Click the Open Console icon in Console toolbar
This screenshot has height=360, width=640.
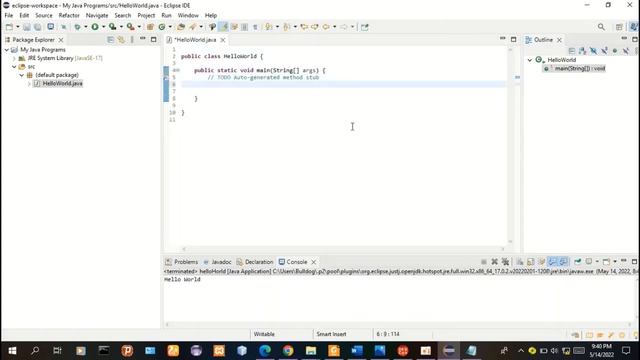click(x=607, y=262)
